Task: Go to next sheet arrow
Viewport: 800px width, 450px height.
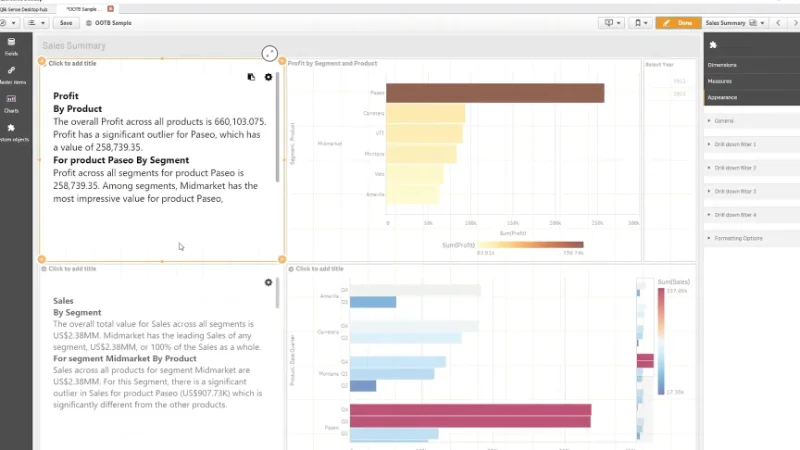Action: (x=795, y=23)
